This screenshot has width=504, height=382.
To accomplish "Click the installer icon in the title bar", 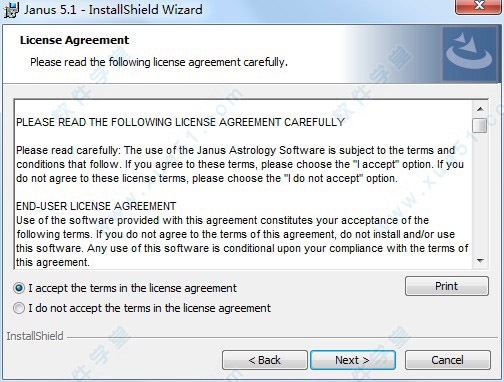I will click(x=11, y=9).
